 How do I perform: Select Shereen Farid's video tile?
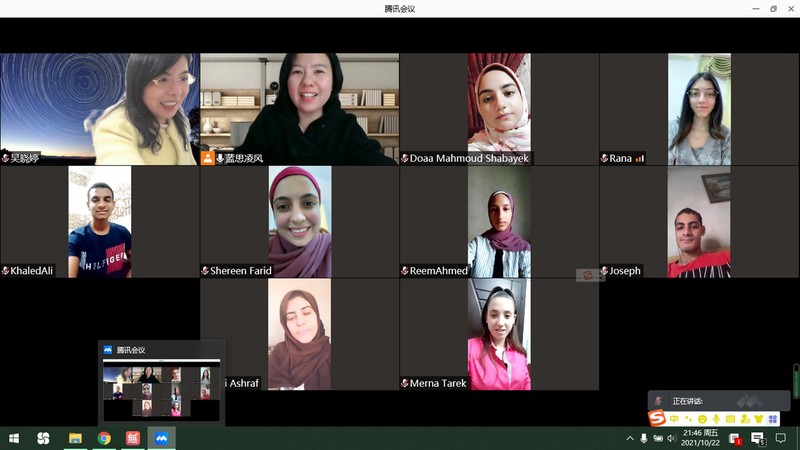pos(299,221)
